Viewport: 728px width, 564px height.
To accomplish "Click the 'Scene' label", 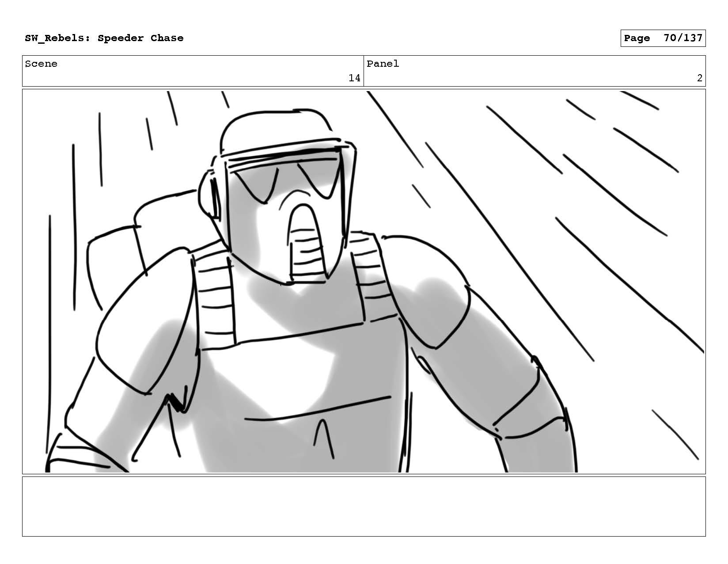I will [x=41, y=64].
